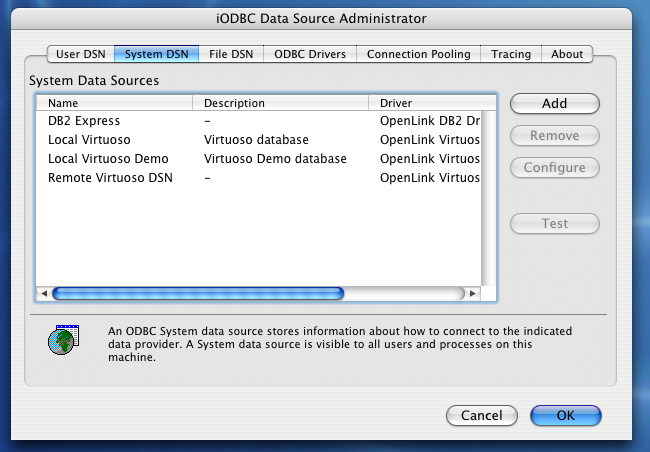
Task: Open the About tab
Action: click(x=567, y=54)
